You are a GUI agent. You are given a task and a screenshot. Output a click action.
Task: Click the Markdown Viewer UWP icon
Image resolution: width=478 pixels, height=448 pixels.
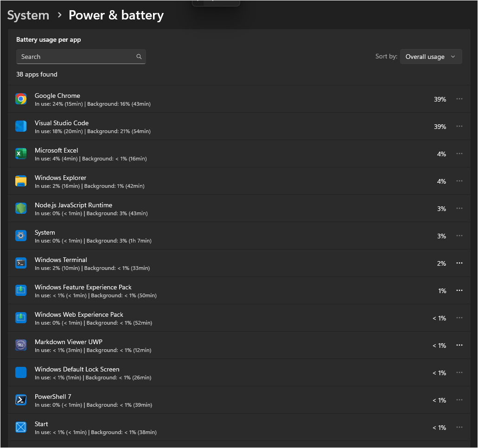coord(21,345)
